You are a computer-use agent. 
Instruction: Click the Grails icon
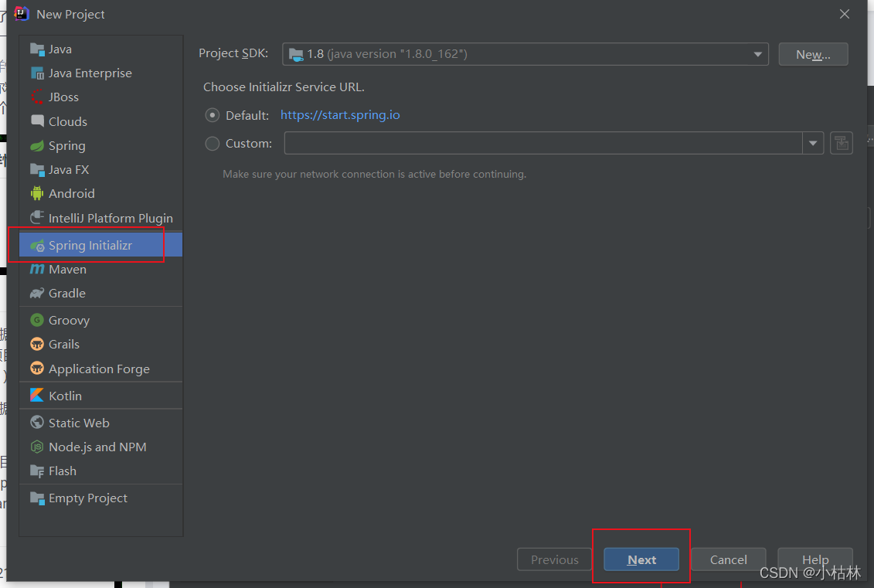[37, 344]
